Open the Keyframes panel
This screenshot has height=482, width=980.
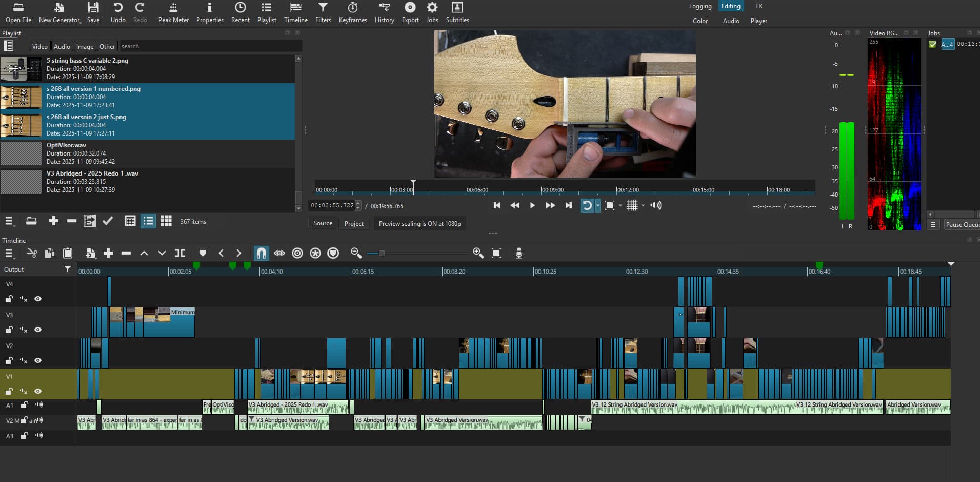click(x=353, y=12)
